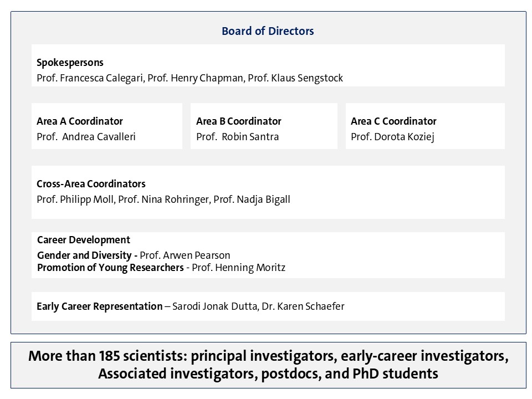The image size is (532, 399).
Task: Click the Board of Directors title
Action: [268, 31]
